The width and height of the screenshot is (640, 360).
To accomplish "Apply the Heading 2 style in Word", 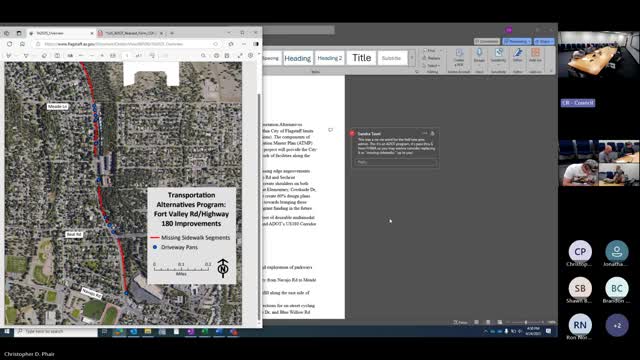I will [329, 58].
